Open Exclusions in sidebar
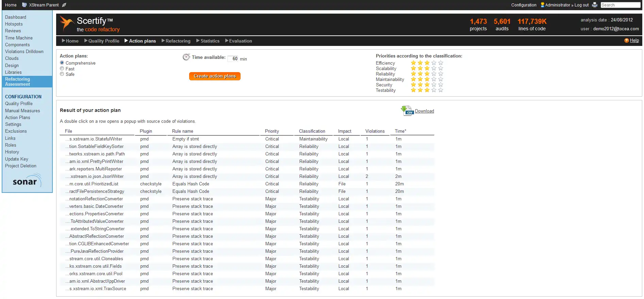Image resolution: width=644 pixels, height=299 pixels. coord(16,131)
